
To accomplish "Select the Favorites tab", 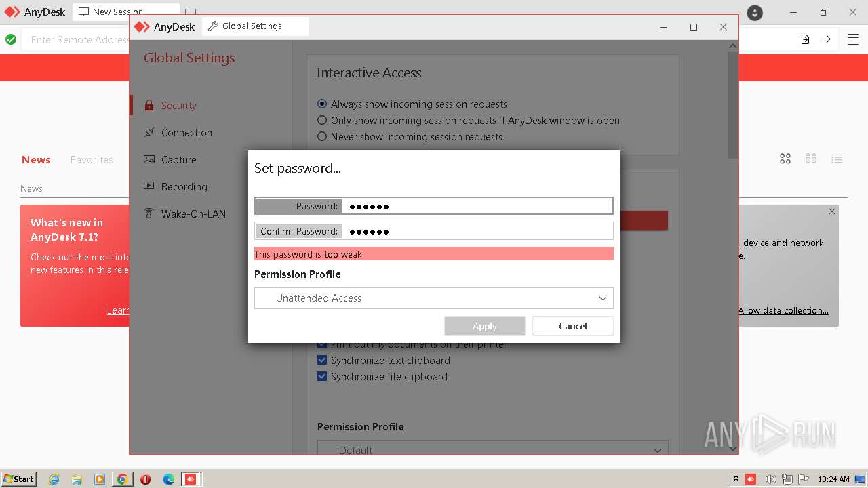I will pyautogui.click(x=92, y=159).
